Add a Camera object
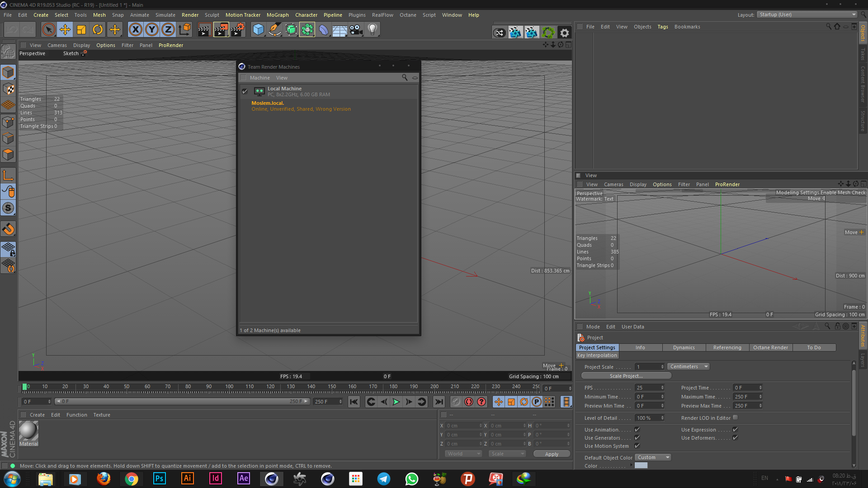Image resolution: width=868 pixels, height=488 pixels. tap(356, 30)
